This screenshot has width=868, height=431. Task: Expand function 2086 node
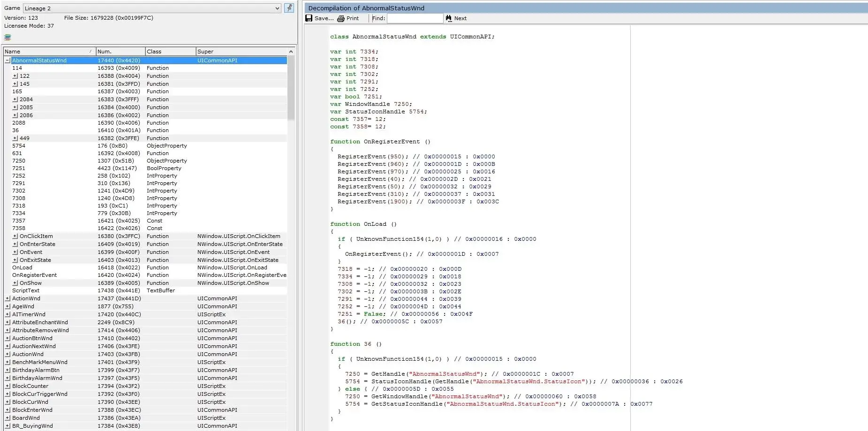tap(15, 115)
